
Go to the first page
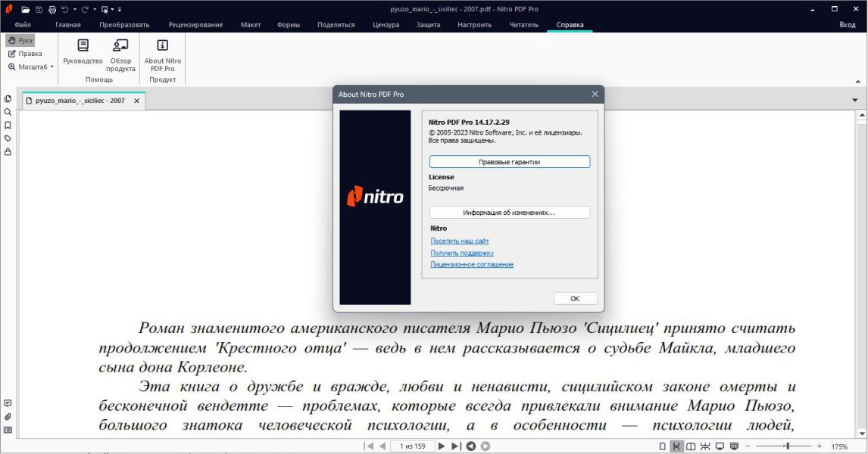click(x=369, y=446)
